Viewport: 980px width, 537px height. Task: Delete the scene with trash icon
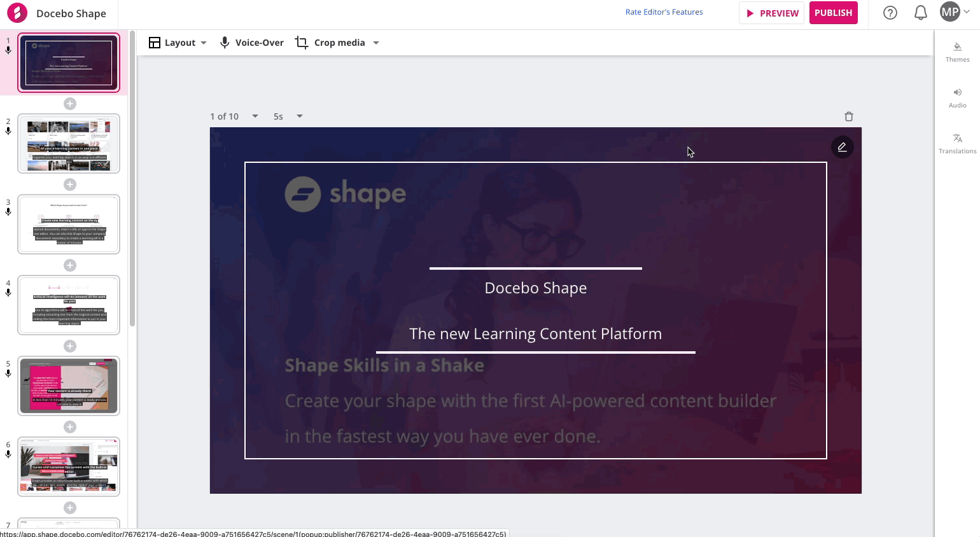click(x=848, y=116)
